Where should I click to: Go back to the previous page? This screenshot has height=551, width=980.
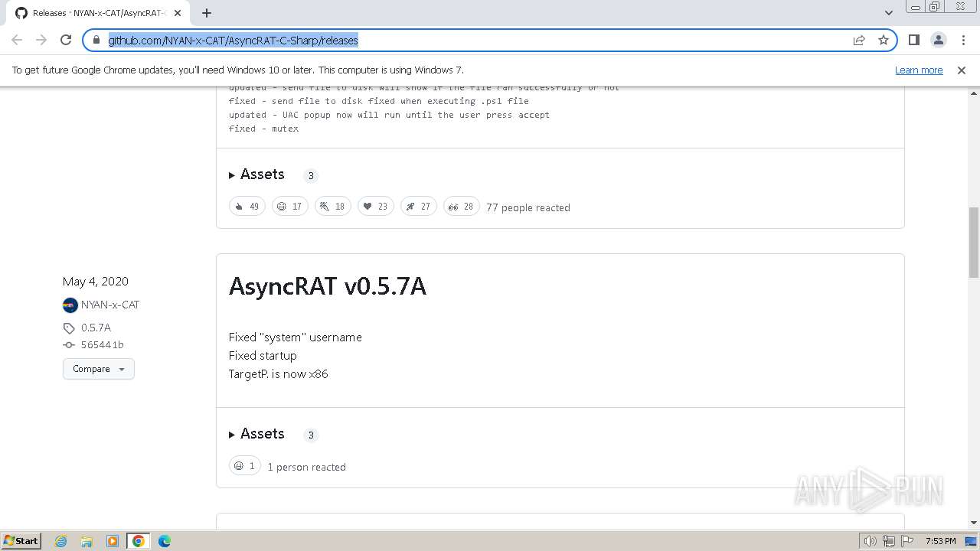point(17,40)
